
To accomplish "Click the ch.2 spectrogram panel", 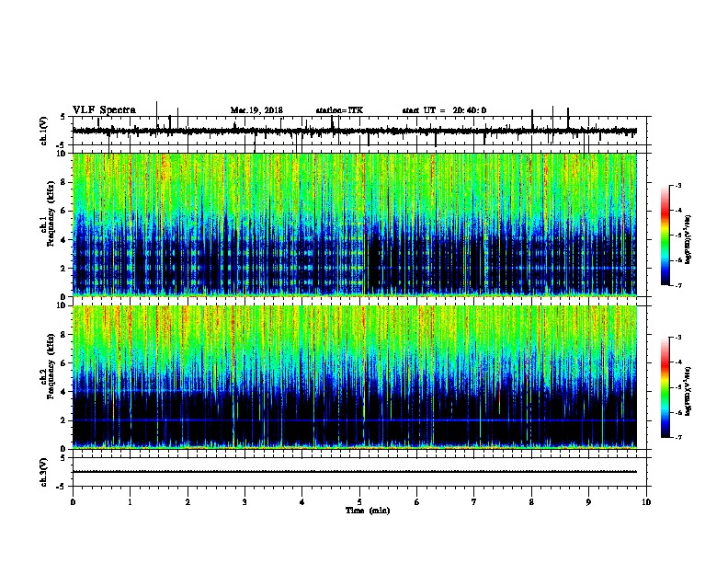I will pos(359,377).
